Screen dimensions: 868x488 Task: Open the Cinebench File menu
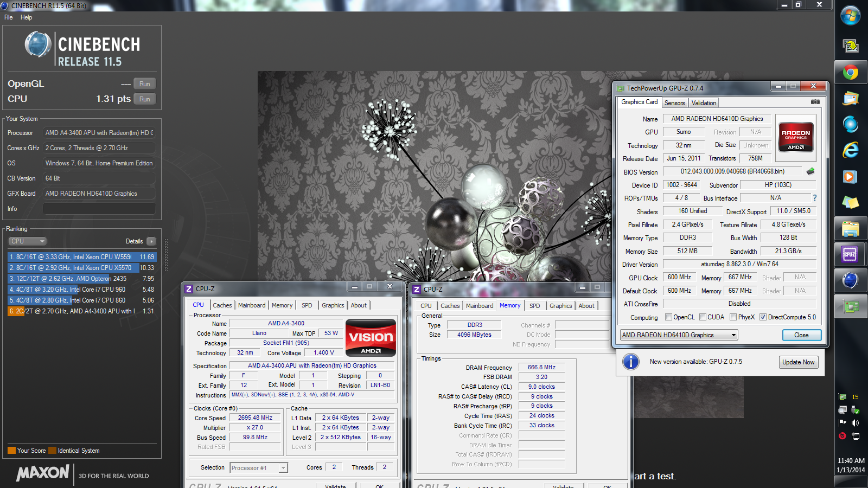pos(9,17)
